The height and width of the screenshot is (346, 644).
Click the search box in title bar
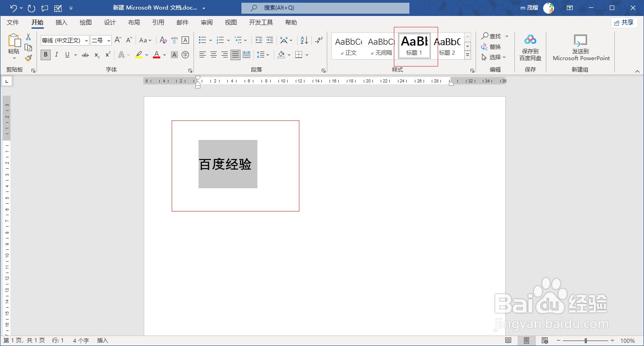click(325, 8)
